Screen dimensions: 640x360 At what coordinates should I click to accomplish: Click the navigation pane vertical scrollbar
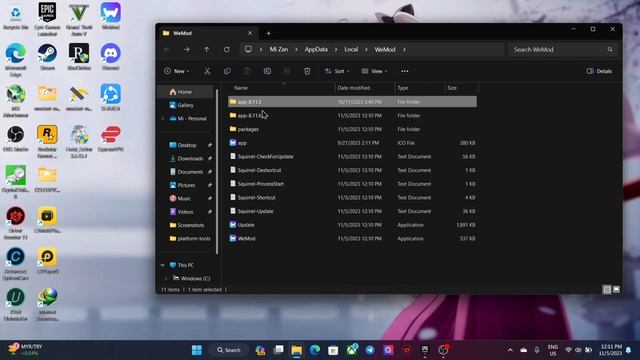(x=217, y=171)
